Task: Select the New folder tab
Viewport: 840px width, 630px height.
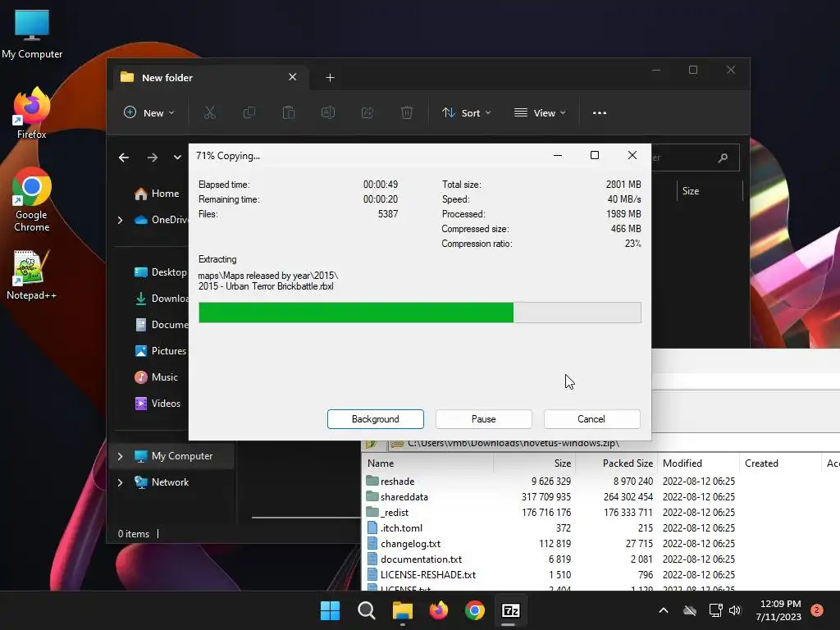Action: [209, 78]
